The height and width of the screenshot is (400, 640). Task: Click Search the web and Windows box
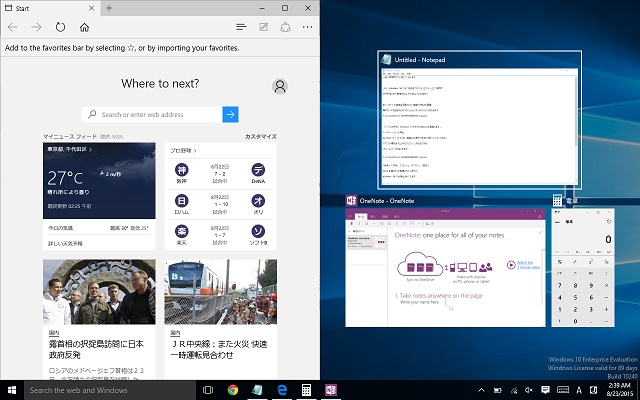110,390
